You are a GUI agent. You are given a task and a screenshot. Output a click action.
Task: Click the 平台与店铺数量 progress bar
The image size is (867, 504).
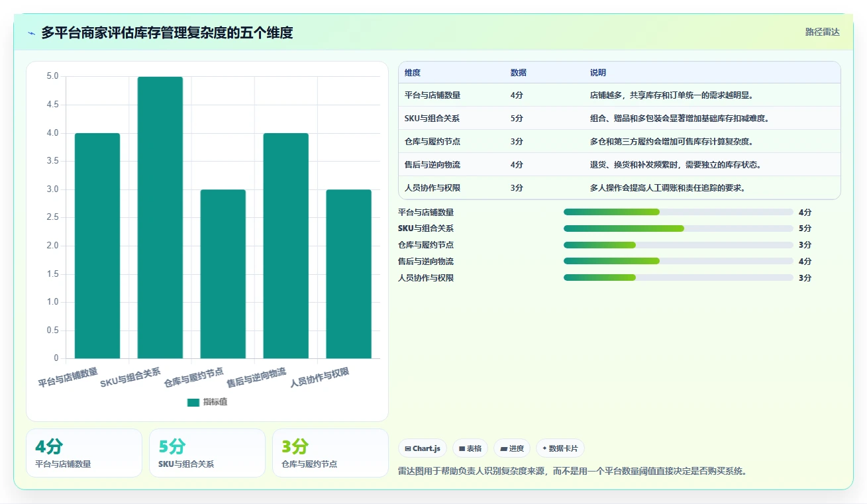coord(678,212)
